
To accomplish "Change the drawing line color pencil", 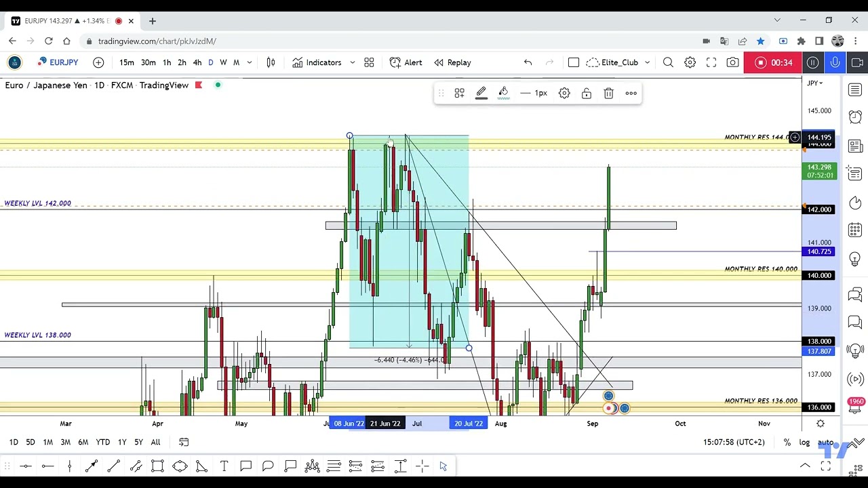I will point(481,93).
